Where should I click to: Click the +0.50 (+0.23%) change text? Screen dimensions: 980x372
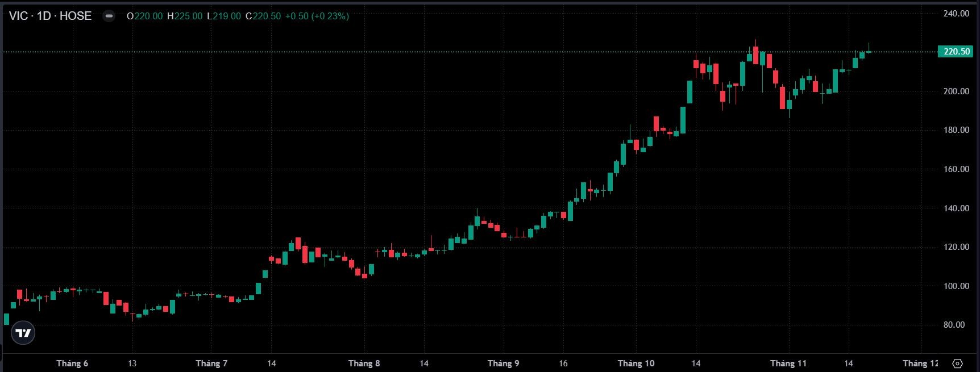[317, 16]
